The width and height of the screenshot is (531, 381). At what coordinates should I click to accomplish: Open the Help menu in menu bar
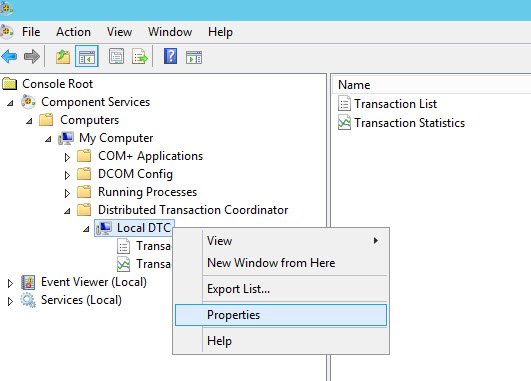[220, 32]
